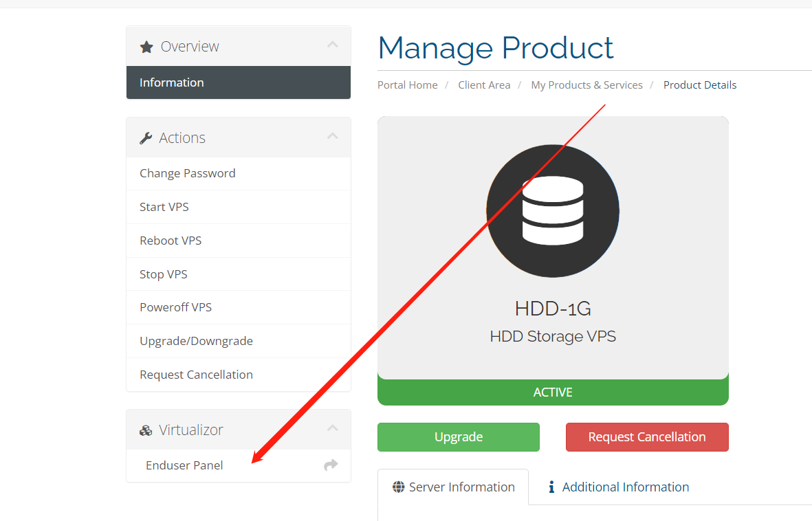The width and height of the screenshot is (812, 521).
Task: Click the info icon on Additional Information tab
Action: pos(551,487)
